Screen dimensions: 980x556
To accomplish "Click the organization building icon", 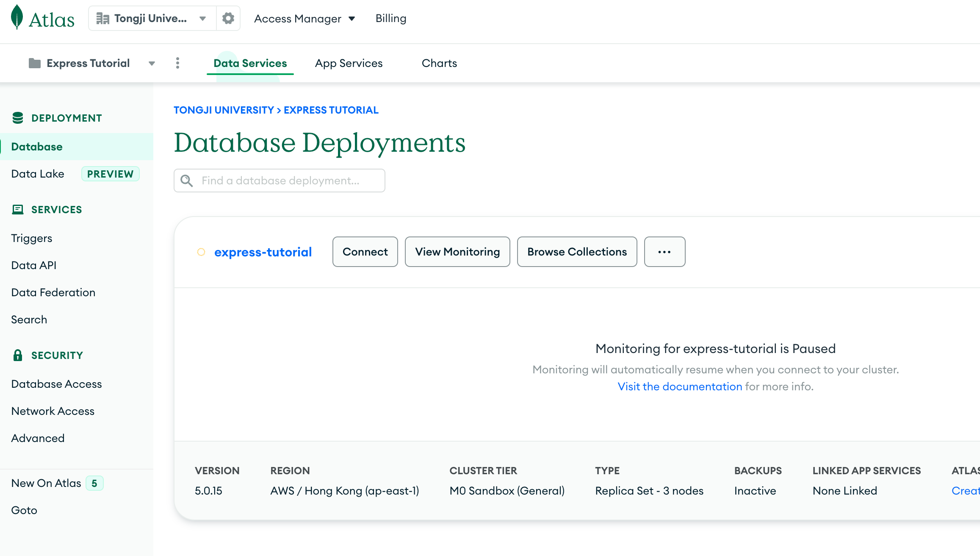I will pos(102,18).
